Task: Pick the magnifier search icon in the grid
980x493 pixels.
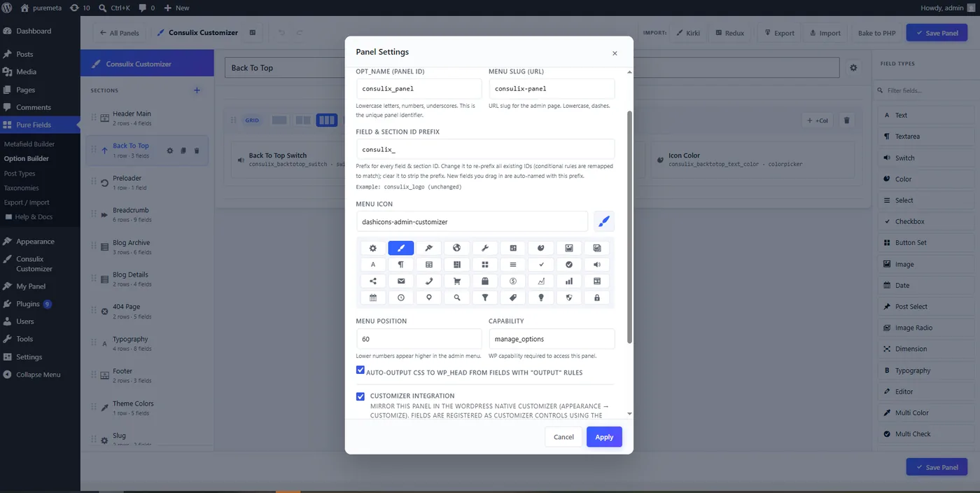Action: point(457,298)
